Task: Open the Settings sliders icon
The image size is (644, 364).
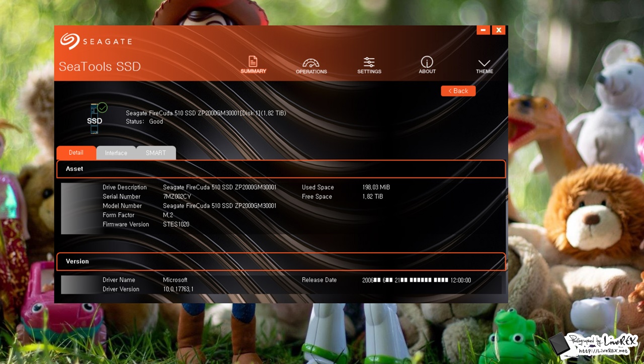Action: (x=369, y=65)
